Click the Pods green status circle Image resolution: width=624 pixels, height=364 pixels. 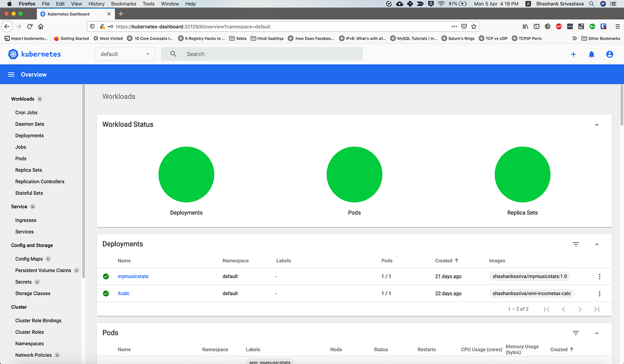click(354, 175)
